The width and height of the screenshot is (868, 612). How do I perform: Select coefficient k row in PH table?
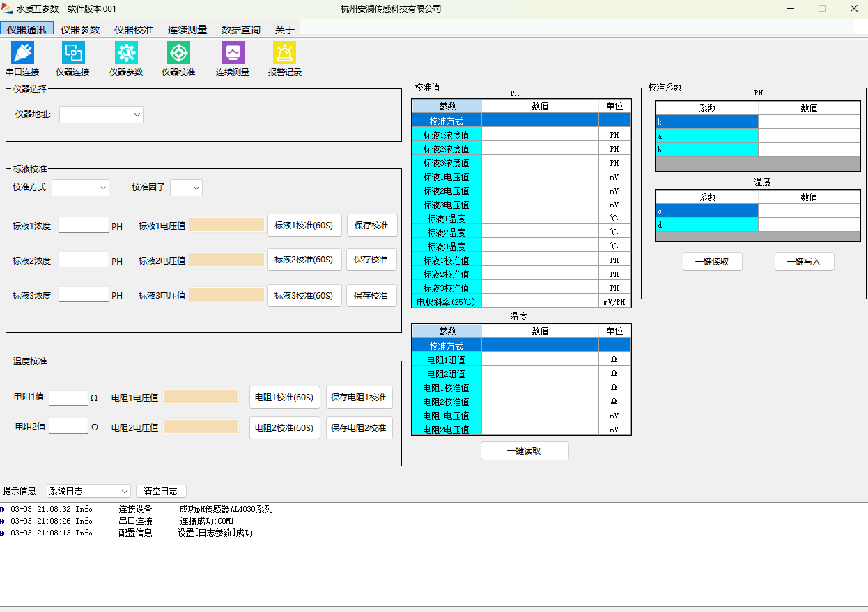(x=706, y=122)
